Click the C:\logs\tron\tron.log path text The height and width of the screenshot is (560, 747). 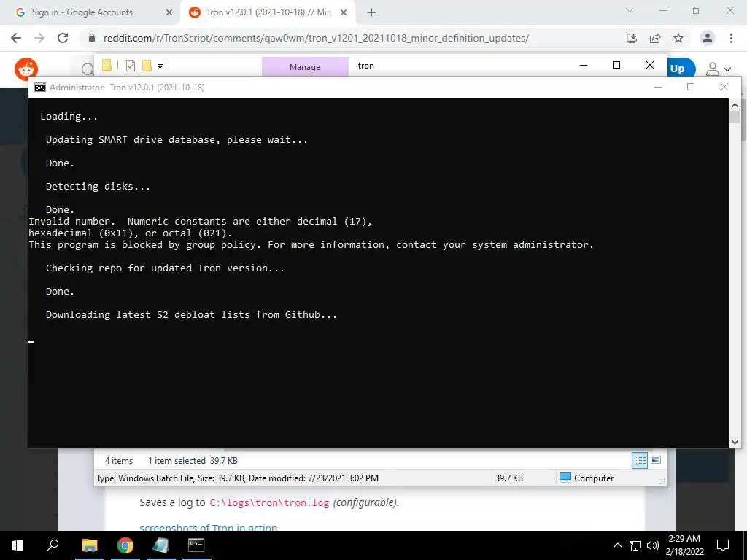tap(269, 503)
